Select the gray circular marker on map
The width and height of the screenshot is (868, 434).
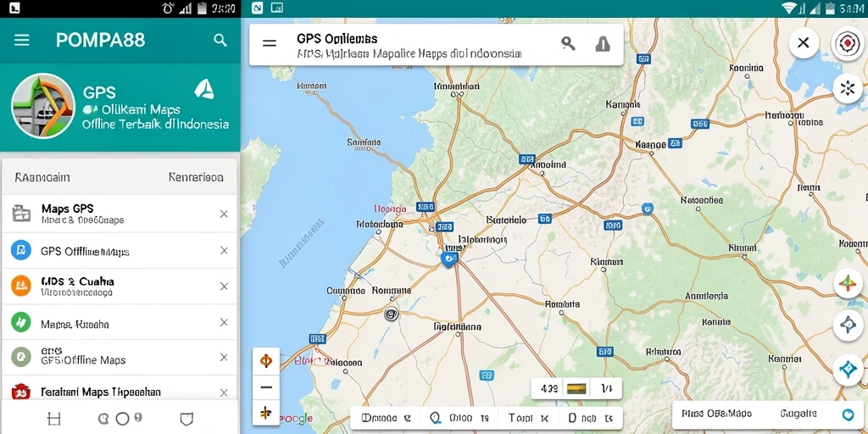pyautogui.click(x=392, y=314)
